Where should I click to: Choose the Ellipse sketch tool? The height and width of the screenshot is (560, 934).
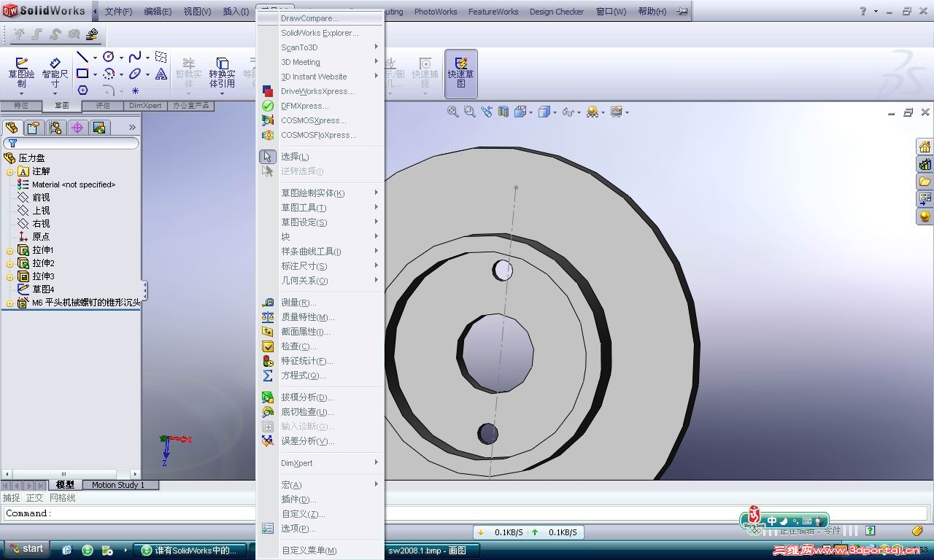[x=134, y=74]
